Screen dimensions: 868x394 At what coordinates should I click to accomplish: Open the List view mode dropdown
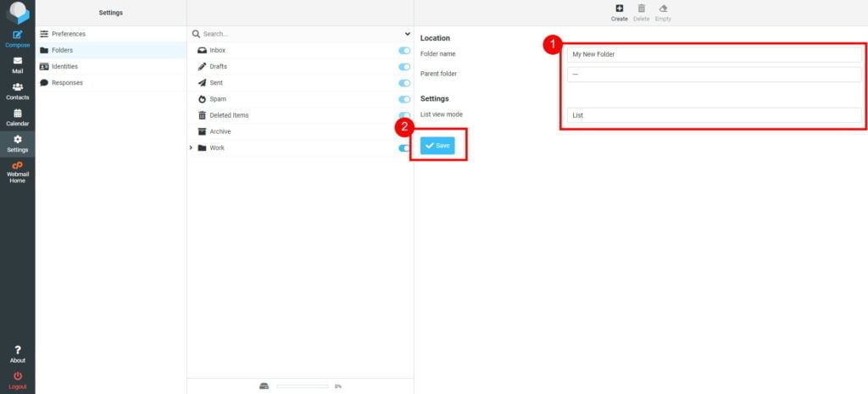[x=714, y=115]
